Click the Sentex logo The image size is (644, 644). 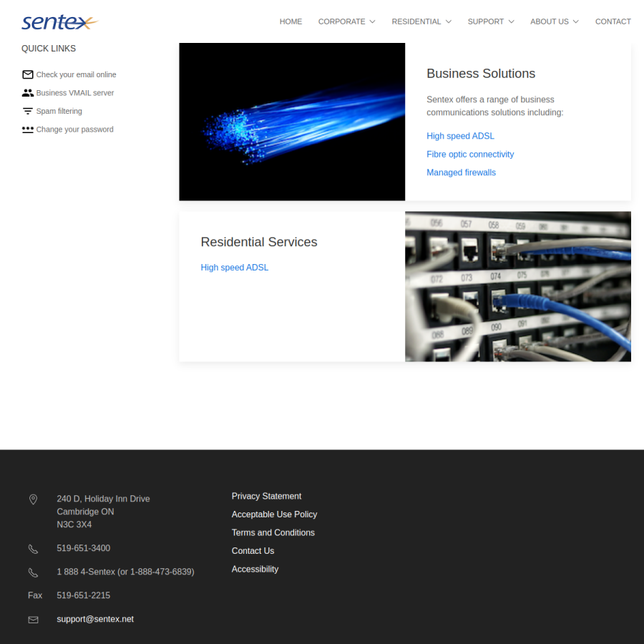[60, 21]
